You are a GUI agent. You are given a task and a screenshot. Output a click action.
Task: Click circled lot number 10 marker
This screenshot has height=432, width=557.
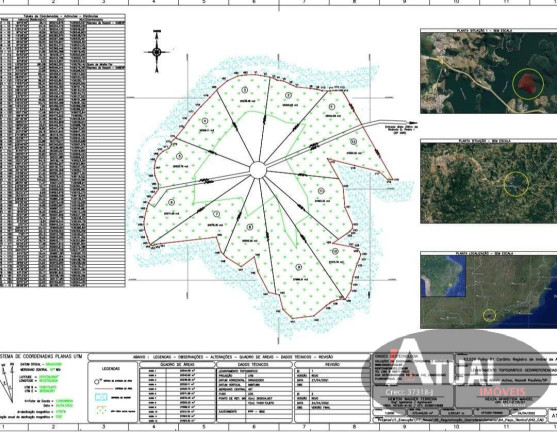point(335,251)
